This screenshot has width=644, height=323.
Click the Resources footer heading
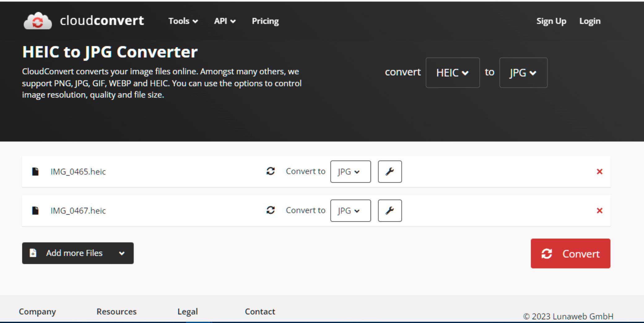pyautogui.click(x=116, y=312)
